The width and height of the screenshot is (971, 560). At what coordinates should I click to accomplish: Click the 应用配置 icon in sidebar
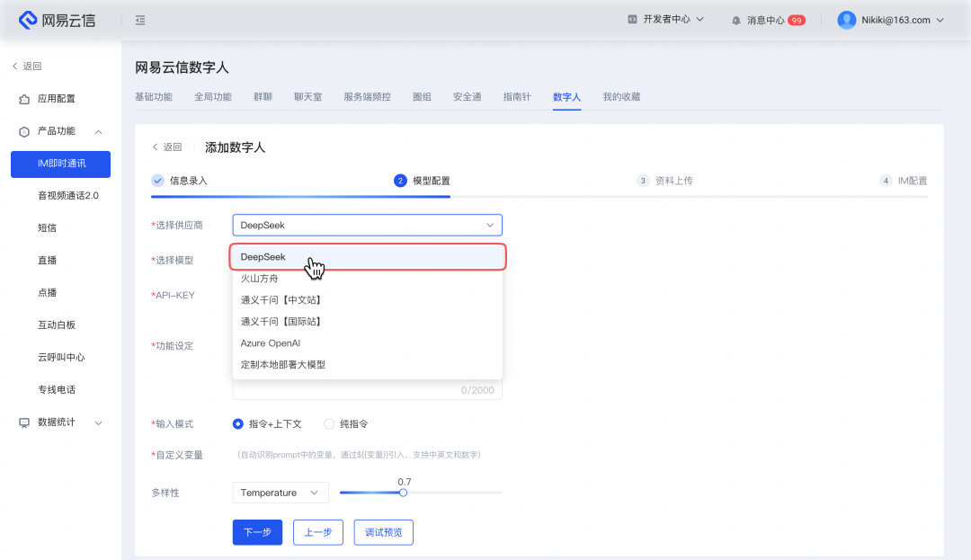(24, 98)
